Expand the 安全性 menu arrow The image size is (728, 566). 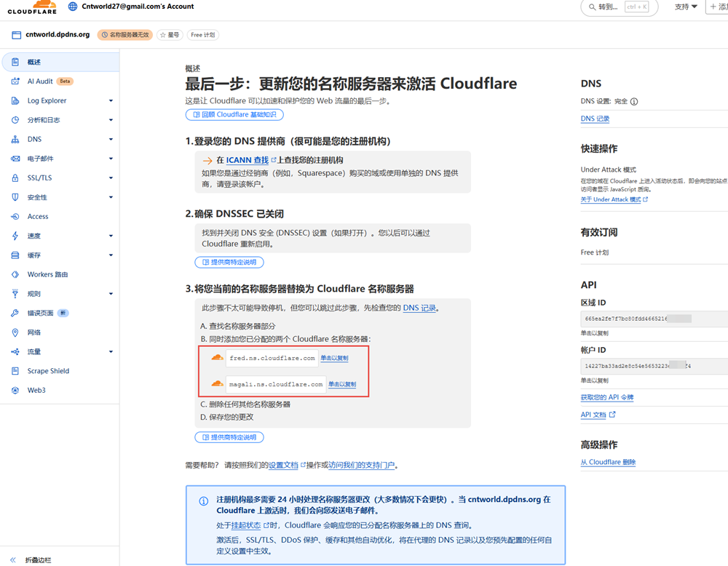click(111, 197)
